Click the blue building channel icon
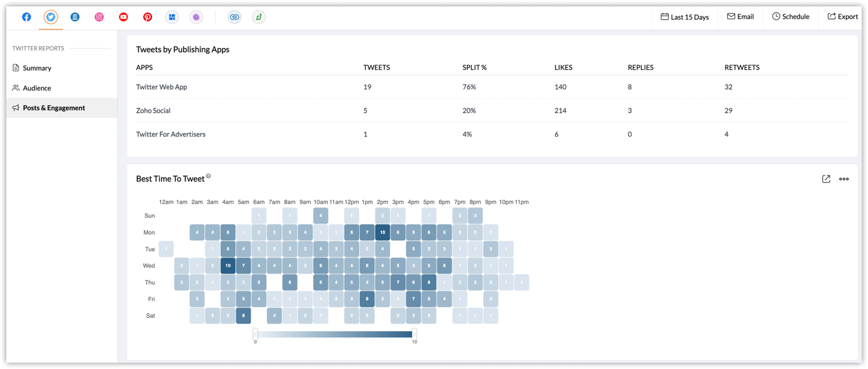Screen dimensions: 868x369 (75, 17)
